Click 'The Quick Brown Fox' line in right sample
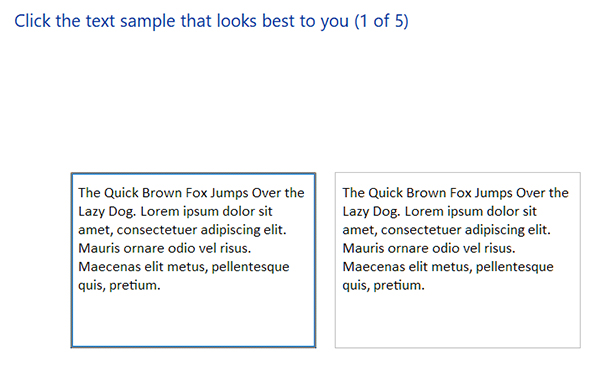The height and width of the screenshot is (371, 600). point(455,193)
